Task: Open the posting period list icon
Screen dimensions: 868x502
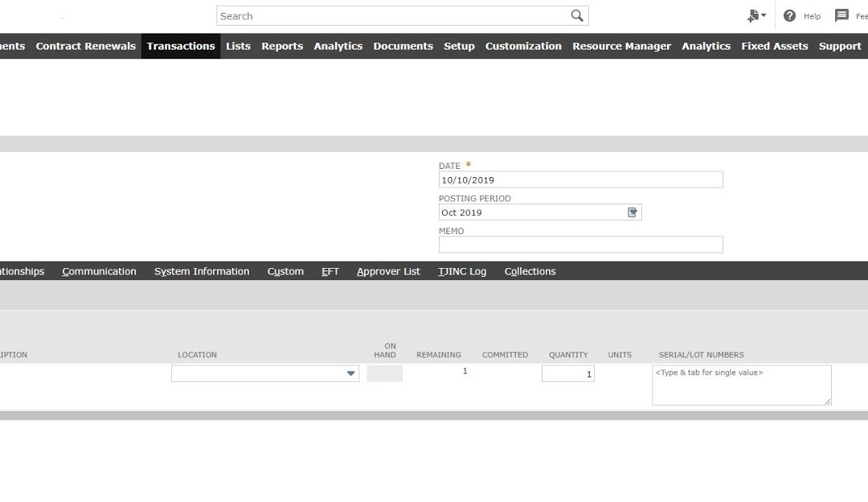Action: [633, 212]
